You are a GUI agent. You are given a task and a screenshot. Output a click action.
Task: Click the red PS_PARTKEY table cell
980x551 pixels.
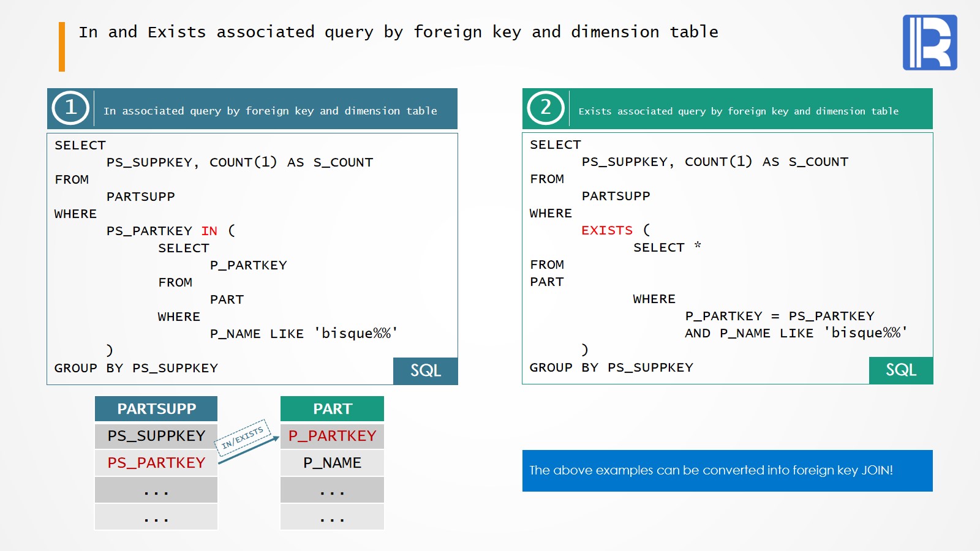[156, 463]
